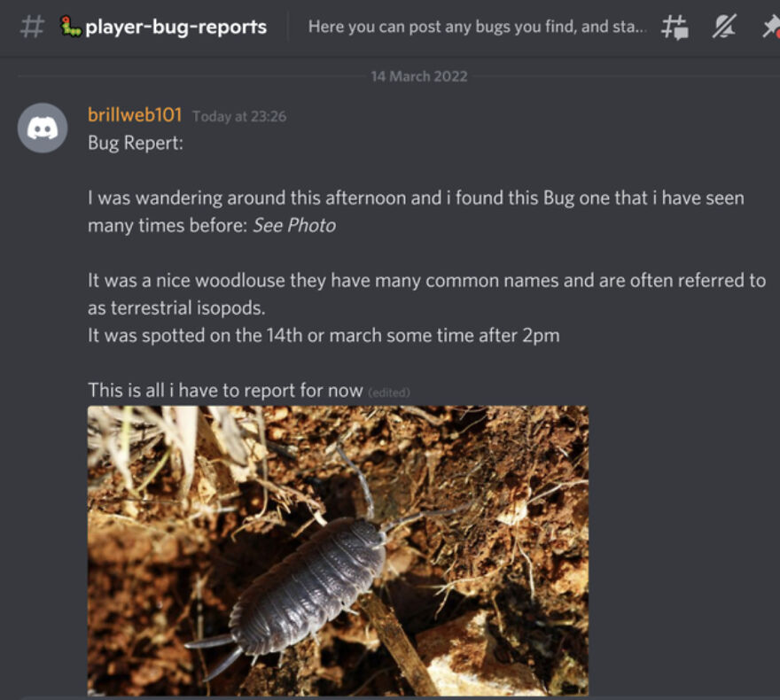Viewport: 780px width, 700px height.
Task: Open brillweb101's Discord-logo avatar
Action: tap(42, 128)
